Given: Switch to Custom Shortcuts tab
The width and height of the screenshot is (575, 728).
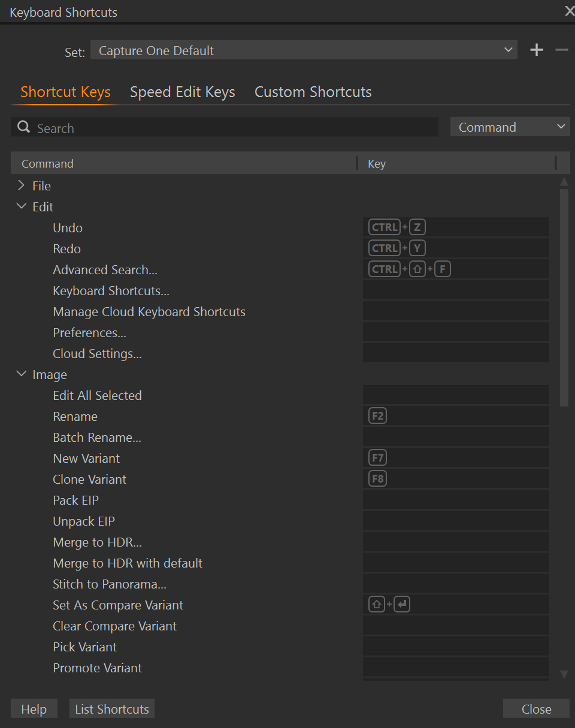Looking at the screenshot, I should (313, 92).
